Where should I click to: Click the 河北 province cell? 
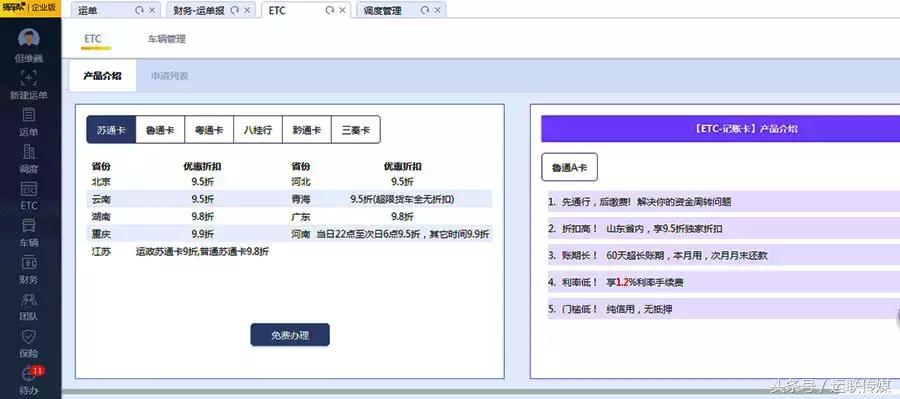(301, 182)
